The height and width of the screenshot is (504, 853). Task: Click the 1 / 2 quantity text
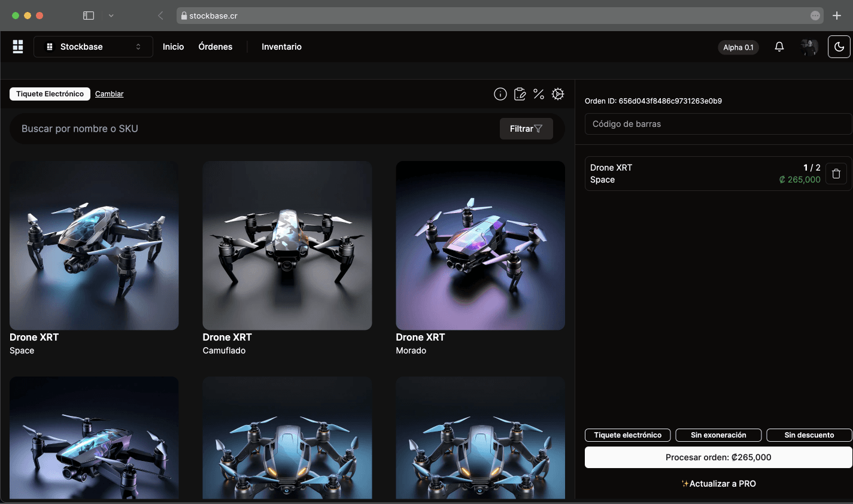[x=812, y=168]
